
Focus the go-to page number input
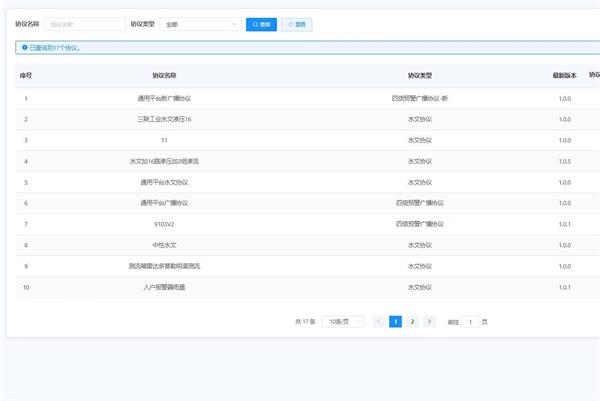470,322
